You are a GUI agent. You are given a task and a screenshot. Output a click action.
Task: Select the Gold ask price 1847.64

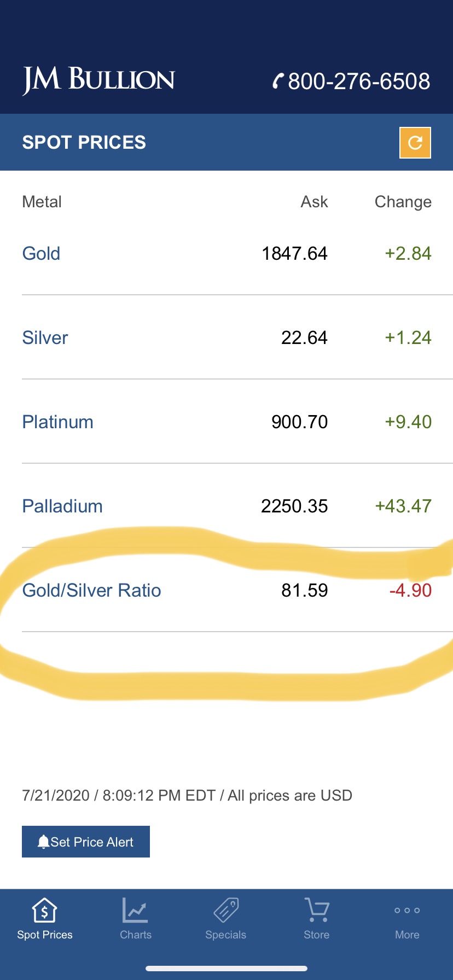click(x=294, y=254)
